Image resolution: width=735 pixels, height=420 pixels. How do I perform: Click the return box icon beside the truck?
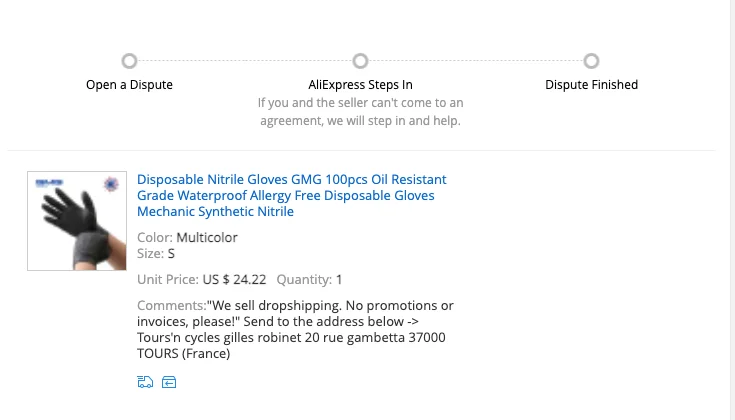point(169,382)
